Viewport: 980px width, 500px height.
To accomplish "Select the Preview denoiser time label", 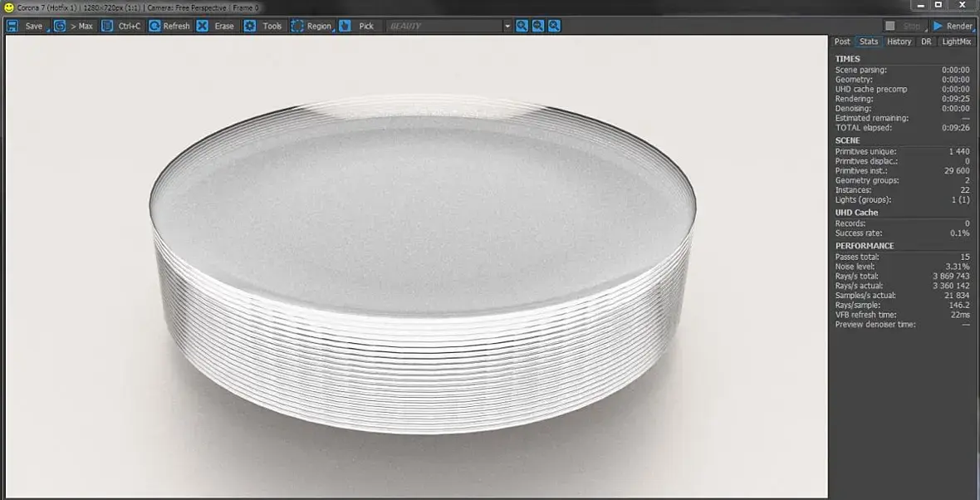I will (x=875, y=325).
